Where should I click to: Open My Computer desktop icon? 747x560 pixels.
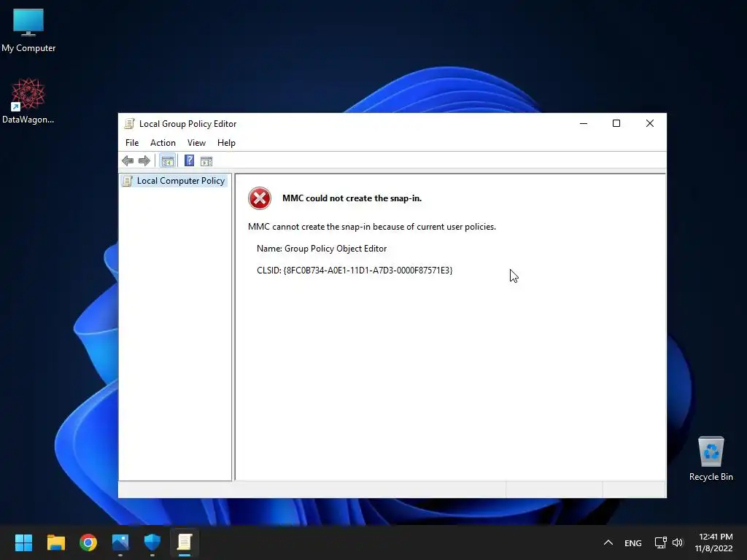coord(28,31)
